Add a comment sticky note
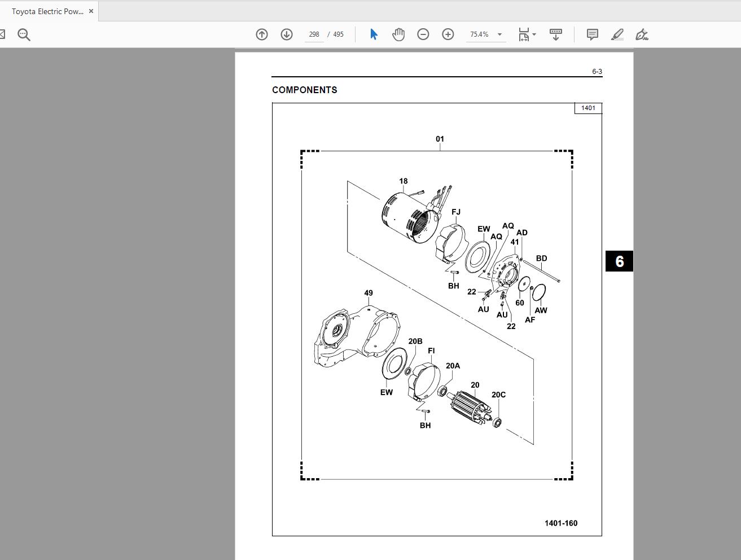This screenshot has height=560, width=741. pyautogui.click(x=593, y=34)
